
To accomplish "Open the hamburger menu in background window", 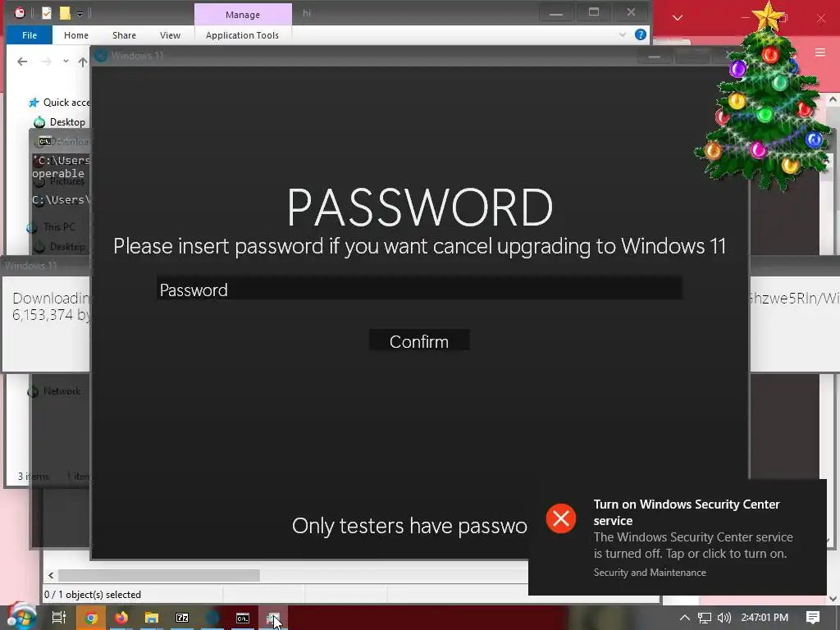I will (820, 52).
